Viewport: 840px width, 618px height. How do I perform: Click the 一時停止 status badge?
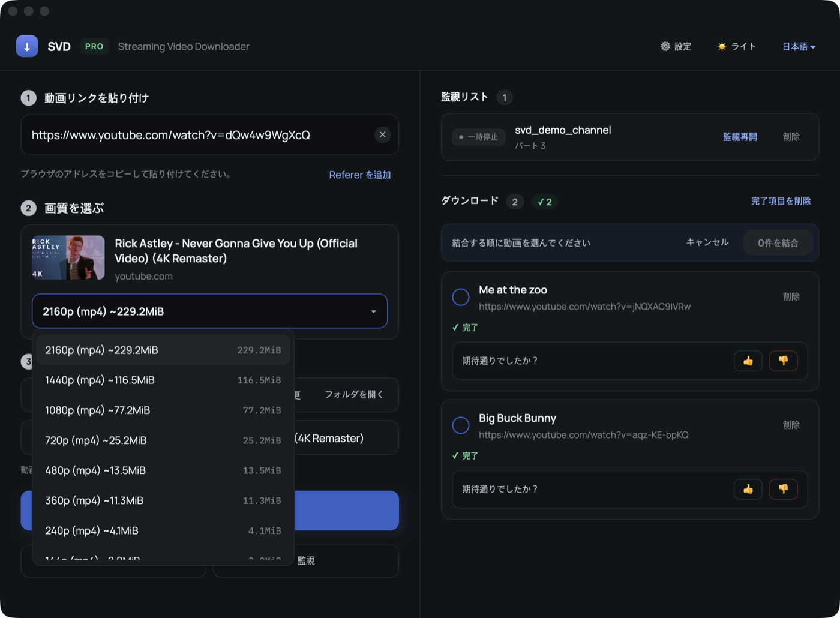(x=478, y=137)
